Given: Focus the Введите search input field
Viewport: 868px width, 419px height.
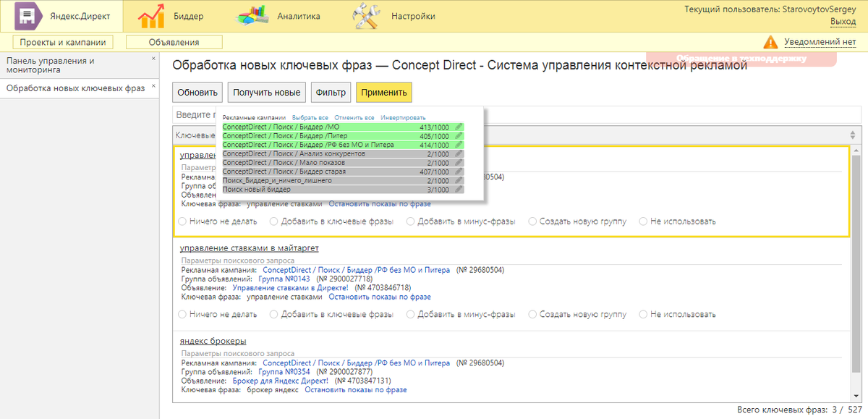Looking at the screenshot, I should (x=517, y=115).
